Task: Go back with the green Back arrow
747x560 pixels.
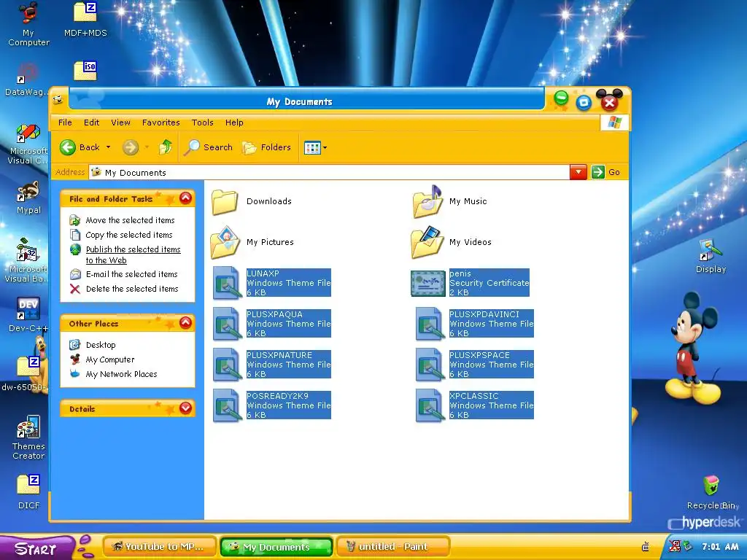Action: coord(68,147)
